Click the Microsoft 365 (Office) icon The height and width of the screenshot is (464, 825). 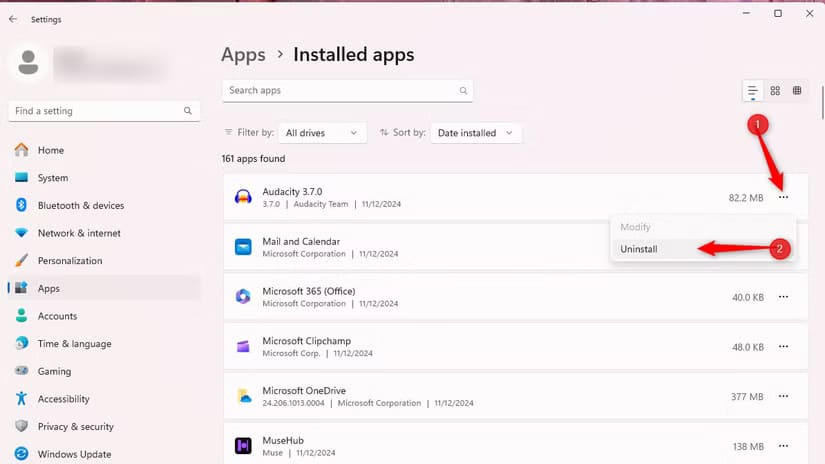click(243, 297)
